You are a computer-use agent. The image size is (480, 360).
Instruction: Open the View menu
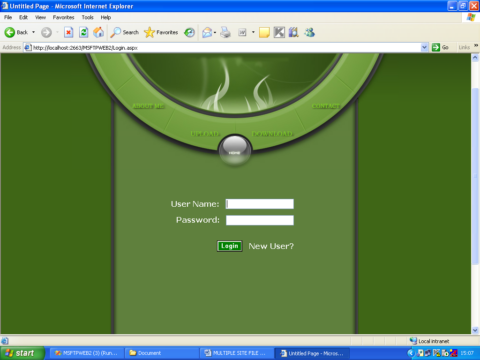click(x=40, y=17)
